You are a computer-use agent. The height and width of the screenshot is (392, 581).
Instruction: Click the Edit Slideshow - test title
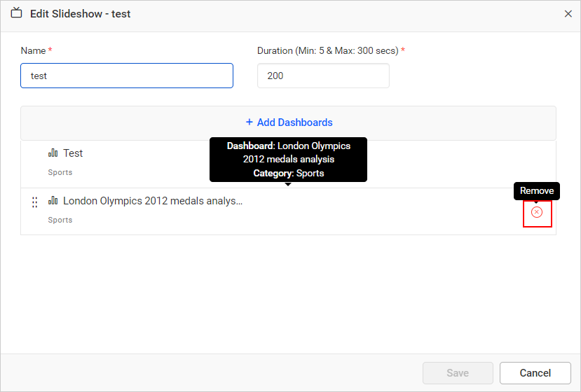point(80,14)
